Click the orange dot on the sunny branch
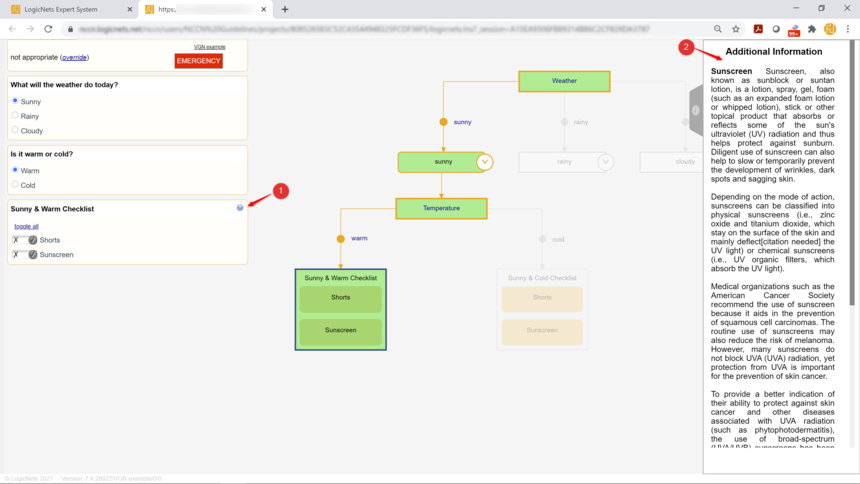Image resolution: width=860 pixels, height=484 pixels. pos(443,122)
